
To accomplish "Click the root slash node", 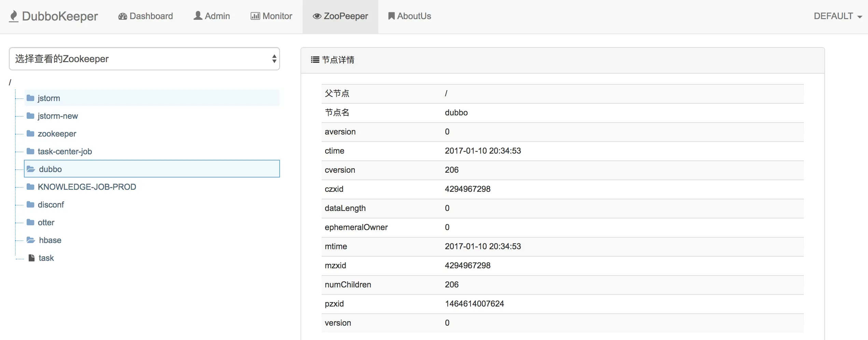I will tap(10, 82).
